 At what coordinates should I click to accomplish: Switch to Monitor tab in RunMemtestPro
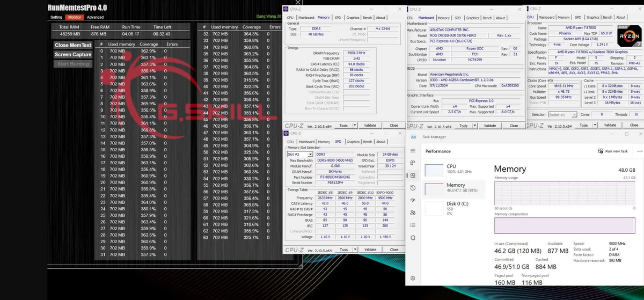click(x=74, y=17)
